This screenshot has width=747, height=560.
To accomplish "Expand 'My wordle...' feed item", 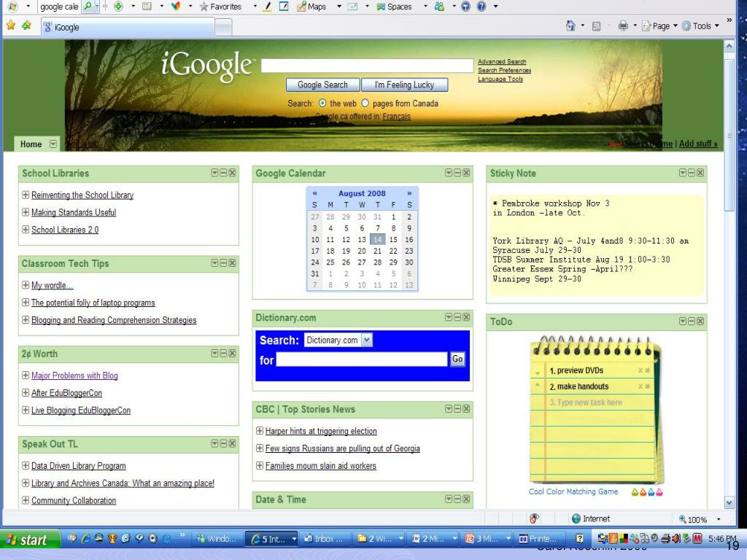I will pyautogui.click(x=26, y=285).
